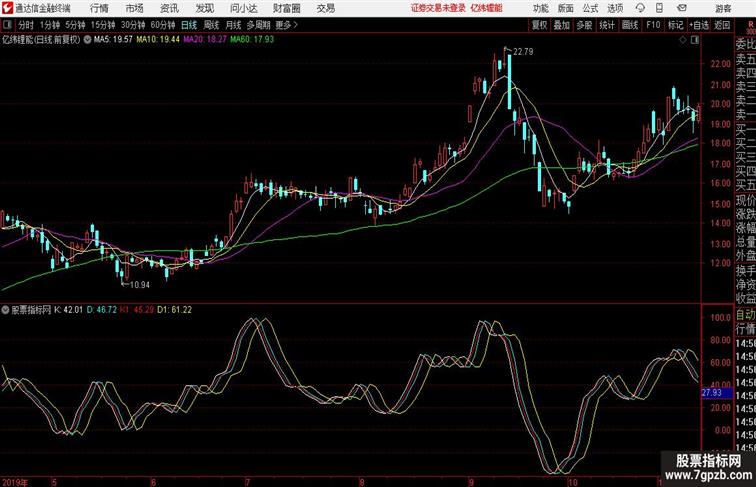Click the 画线 drawing button
Image resolution: width=756 pixels, height=487 pixels.
(630, 25)
